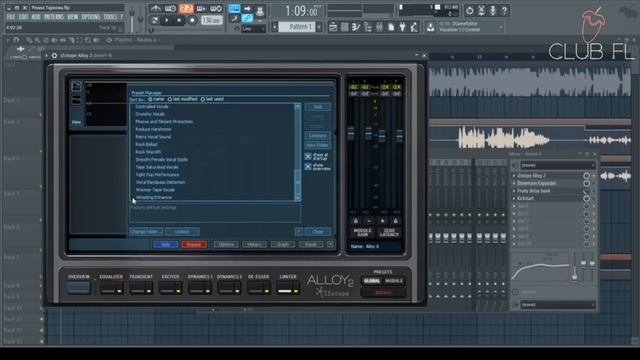This screenshot has width=640, height=360.
Task: Toggle pattern/song mode button
Action: pos(155,20)
